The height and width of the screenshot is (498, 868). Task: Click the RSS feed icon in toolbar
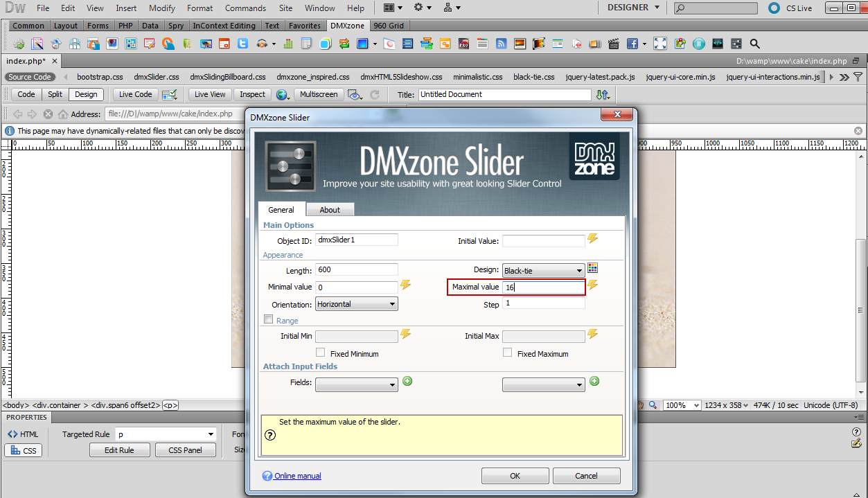click(x=501, y=43)
